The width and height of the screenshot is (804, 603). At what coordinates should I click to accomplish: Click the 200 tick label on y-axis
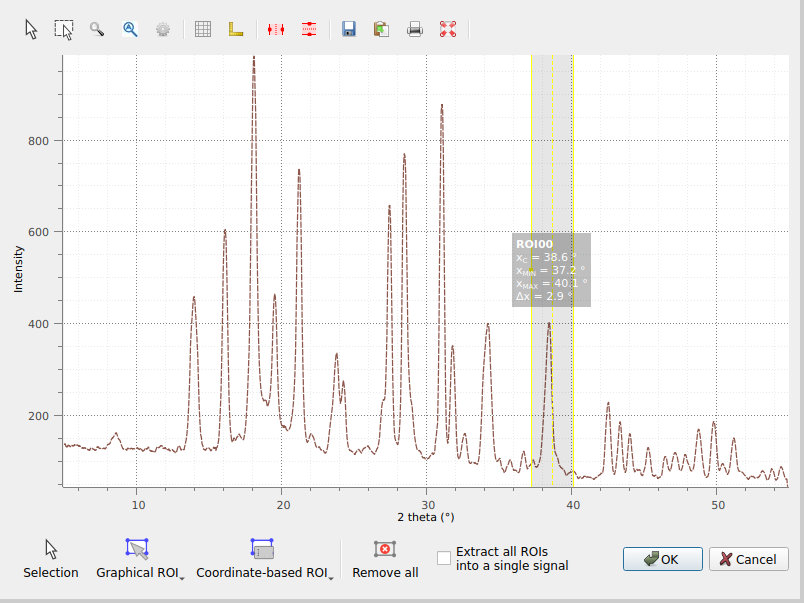pos(38,416)
